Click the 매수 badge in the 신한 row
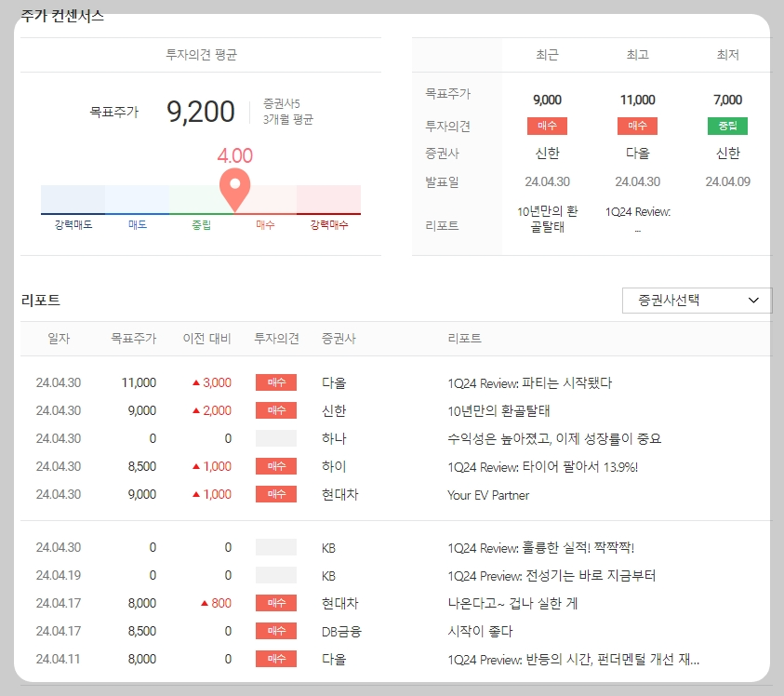Viewport: 784px width, 696px height. click(276, 410)
